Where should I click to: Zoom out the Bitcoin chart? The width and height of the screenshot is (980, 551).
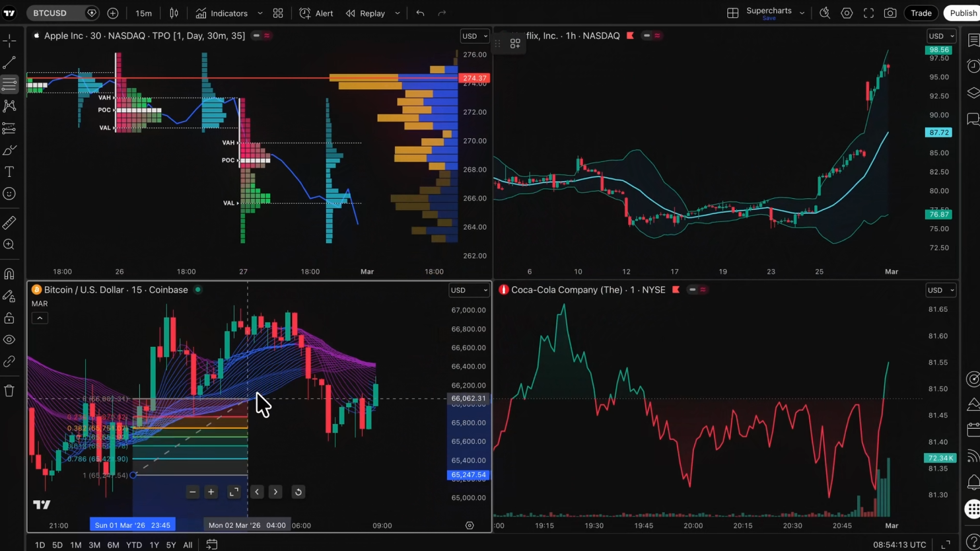pos(192,492)
